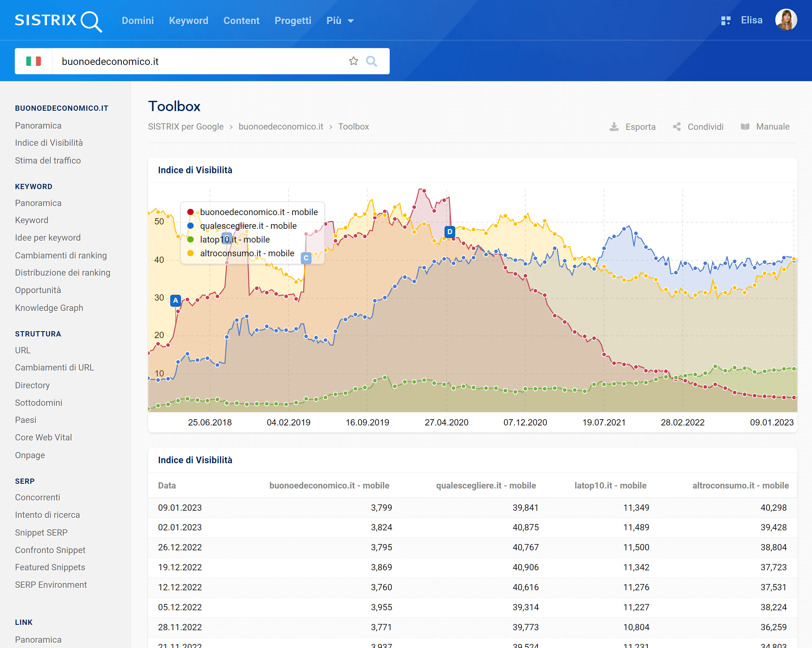Open Core Web Vital in sidebar

(43, 438)
